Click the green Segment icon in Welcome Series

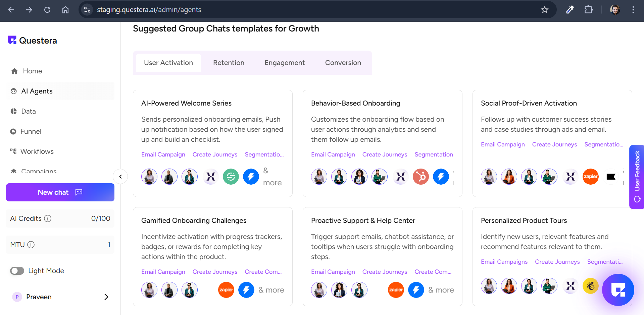(231, 177)
